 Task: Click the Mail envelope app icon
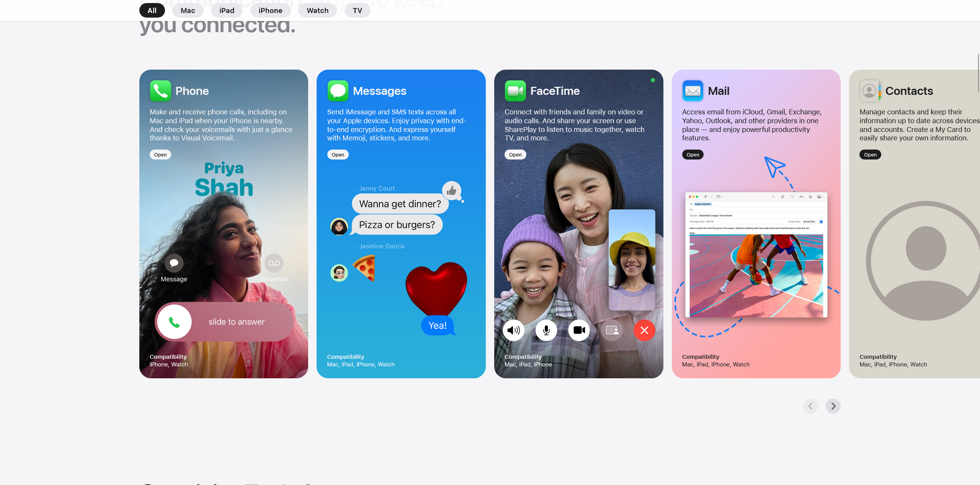tap(693, 91)
